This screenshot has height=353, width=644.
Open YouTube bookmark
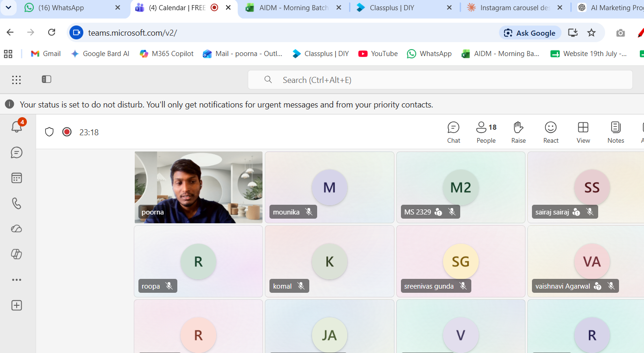[x=378, y=54]
